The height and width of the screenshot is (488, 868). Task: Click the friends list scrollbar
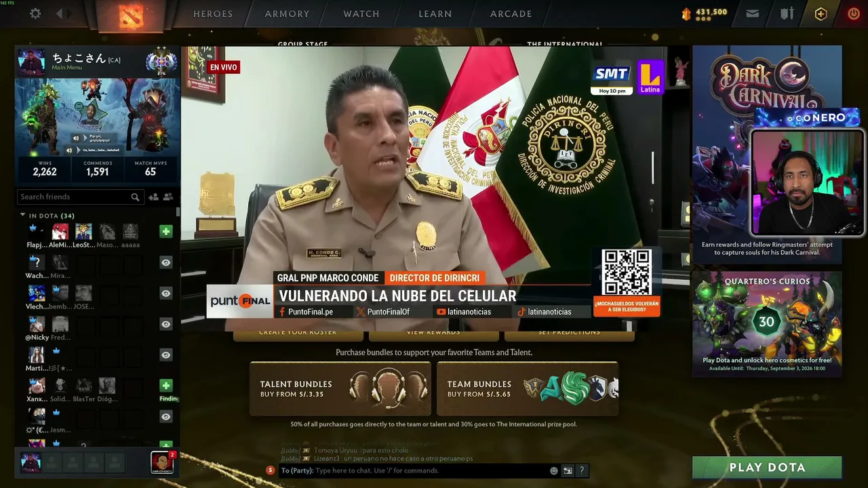tap(178, 211)
